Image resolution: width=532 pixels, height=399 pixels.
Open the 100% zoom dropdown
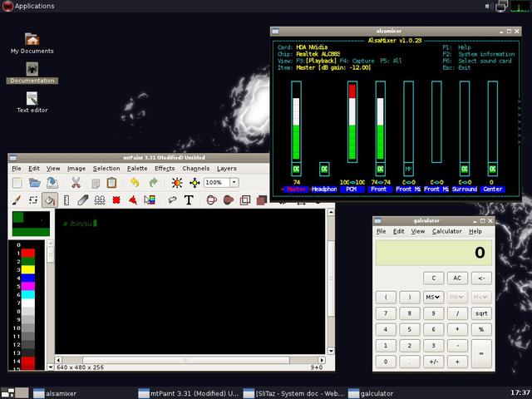pos(234,183)
